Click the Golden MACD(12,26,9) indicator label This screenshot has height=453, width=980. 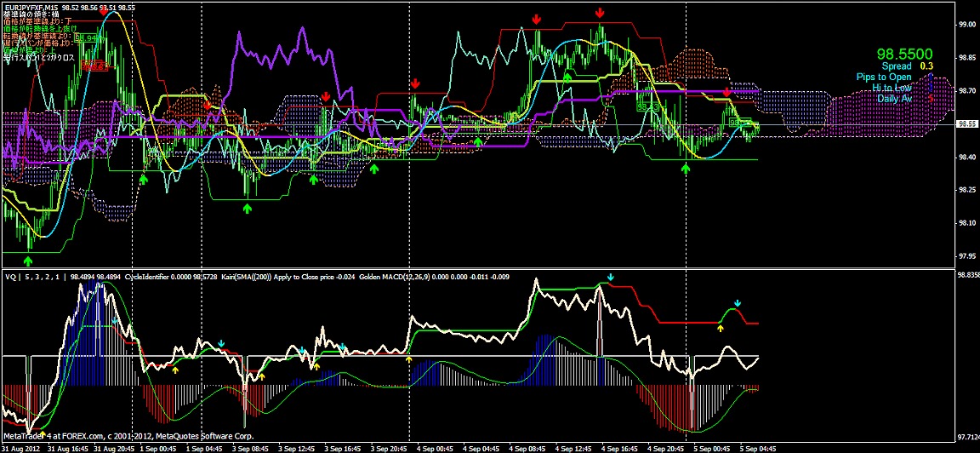(x=393, y=277)
